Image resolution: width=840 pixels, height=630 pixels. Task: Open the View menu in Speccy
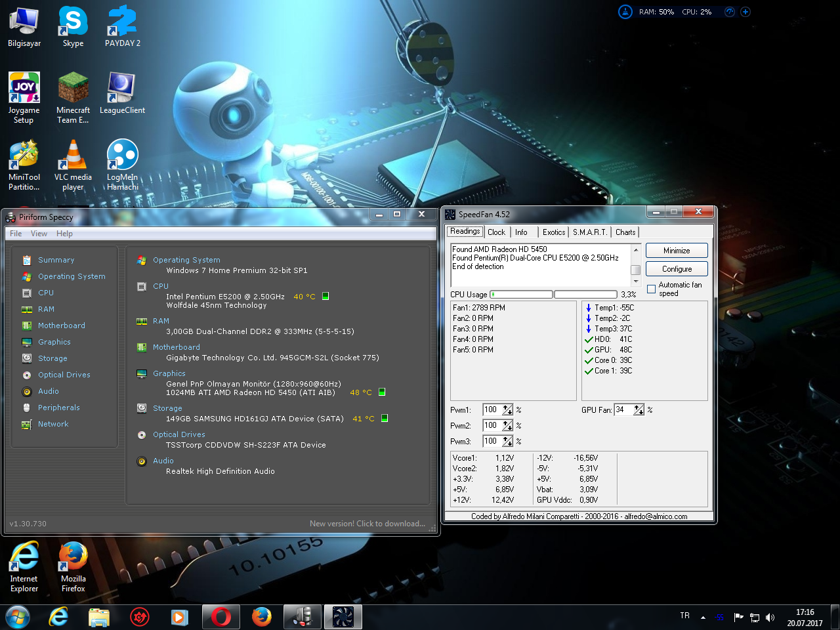(x=39, y=234)
